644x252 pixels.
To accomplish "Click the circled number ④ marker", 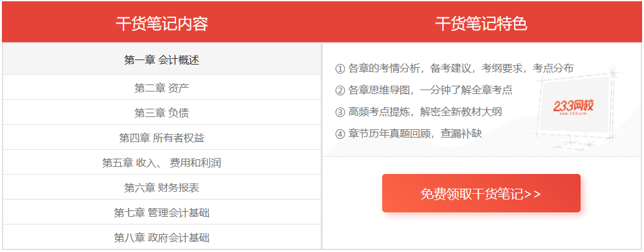I will (x=339, y=134).
